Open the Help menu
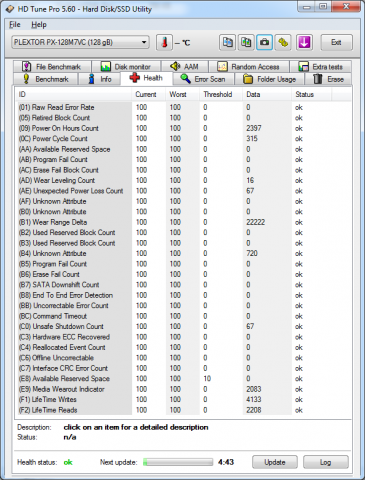The height and width of the screenshot is (480, 365). (x=39, y=25)
